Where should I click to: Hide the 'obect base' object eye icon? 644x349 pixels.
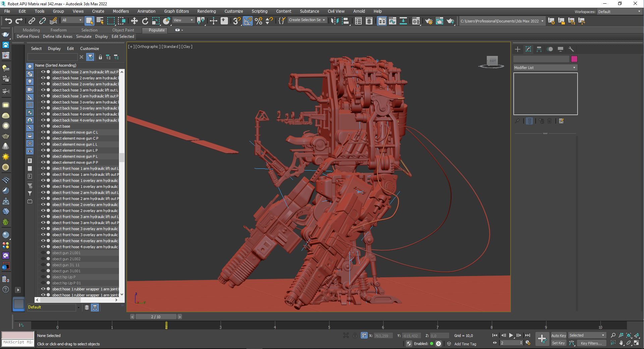tap(43, 126)
